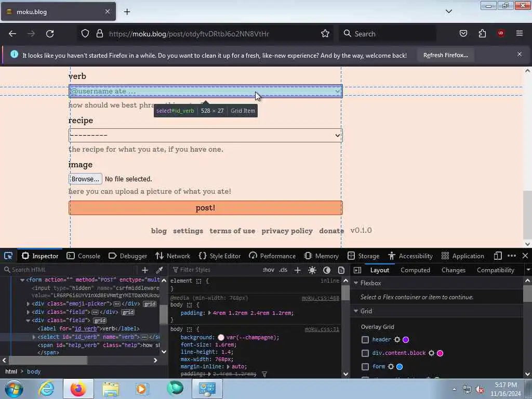Add a new node in the Inspector

145,270
